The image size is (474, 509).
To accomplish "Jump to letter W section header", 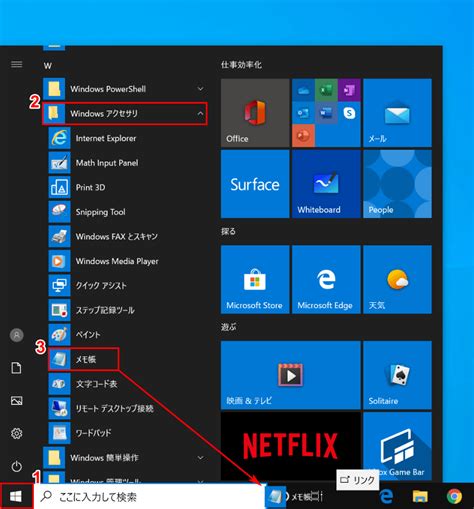I will pyautogui.click(x=48, y=66).
